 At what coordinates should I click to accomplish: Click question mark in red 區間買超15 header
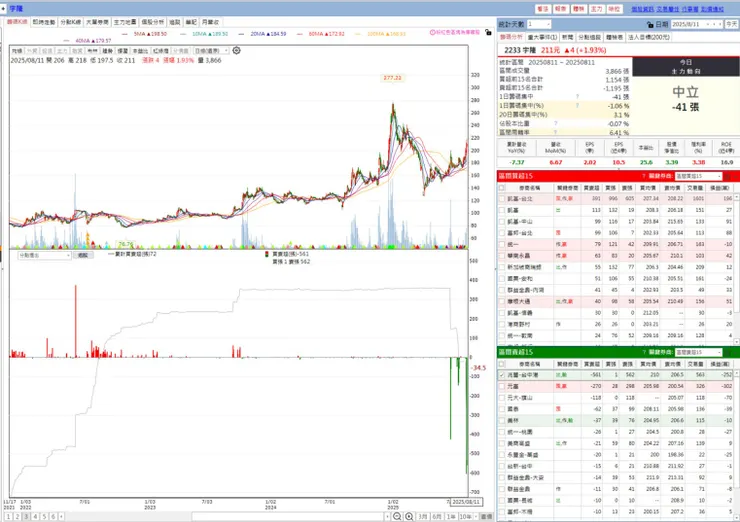point(644,176)
